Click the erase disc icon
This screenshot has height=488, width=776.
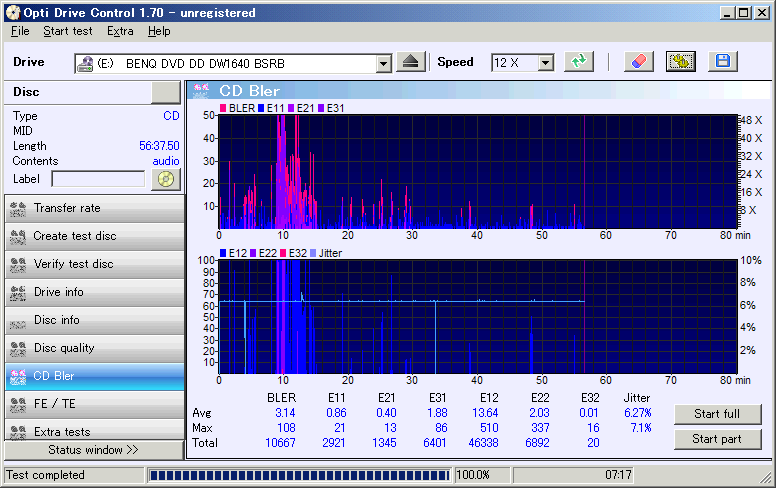click(x=638, y=62)
